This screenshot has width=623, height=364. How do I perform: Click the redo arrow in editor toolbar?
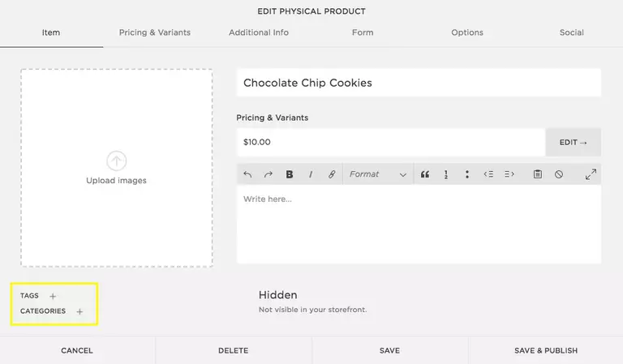(x=269, y=174)
